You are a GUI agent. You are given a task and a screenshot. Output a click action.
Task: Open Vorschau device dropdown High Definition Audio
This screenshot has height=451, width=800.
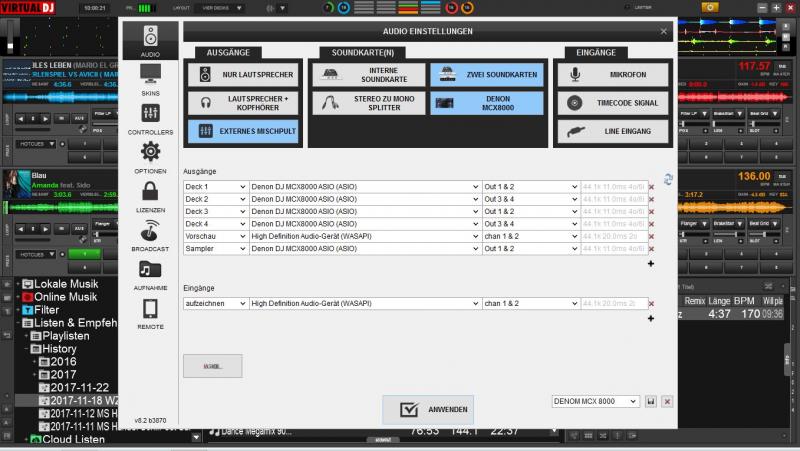pyautogui.click(x=365, y=236)
